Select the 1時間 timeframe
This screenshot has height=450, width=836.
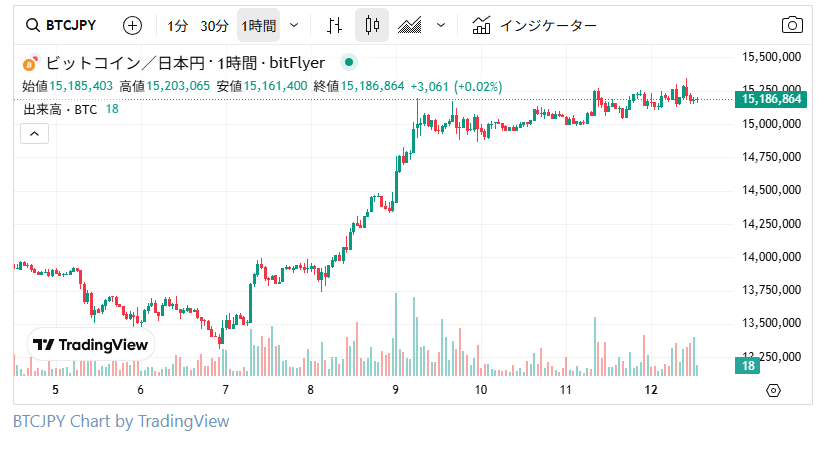pyautogui.click(x=258, y=25)
